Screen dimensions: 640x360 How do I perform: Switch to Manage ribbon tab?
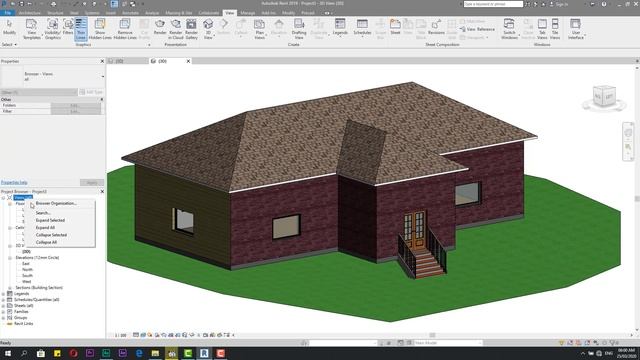(x=248, y=13)
